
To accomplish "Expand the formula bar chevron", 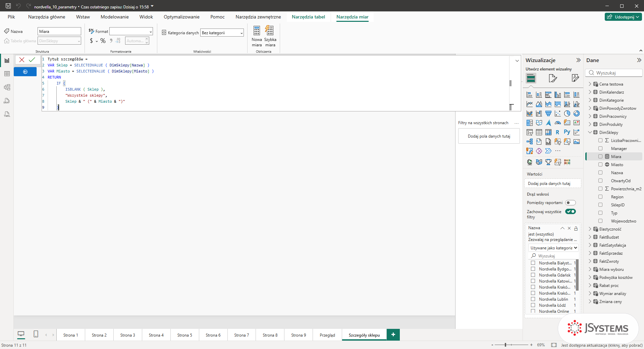I will tap(517, 61).
